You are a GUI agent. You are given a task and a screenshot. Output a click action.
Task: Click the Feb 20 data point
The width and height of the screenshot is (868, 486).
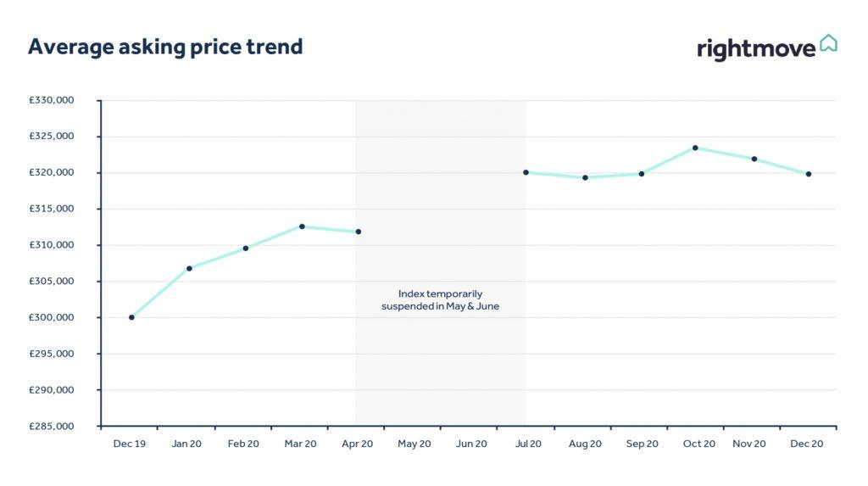[x=246, y=249]
